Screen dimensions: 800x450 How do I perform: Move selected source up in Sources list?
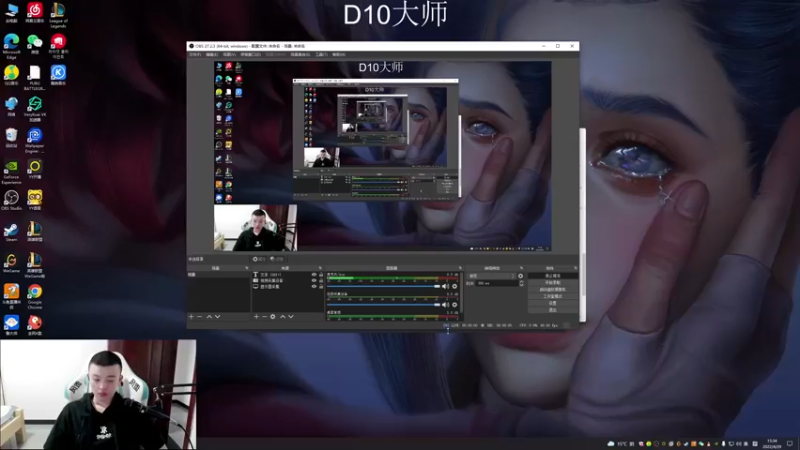click(x=283, y=317)
